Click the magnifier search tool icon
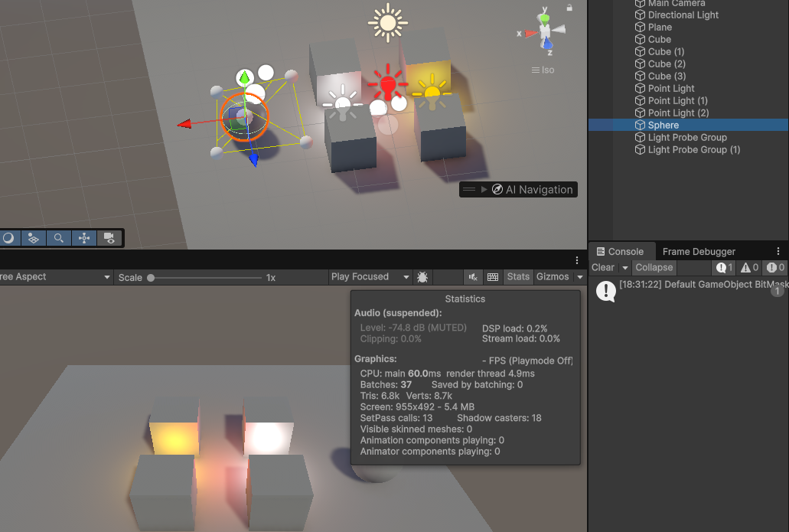Viewport: 789px width, 532px height. 58,238
